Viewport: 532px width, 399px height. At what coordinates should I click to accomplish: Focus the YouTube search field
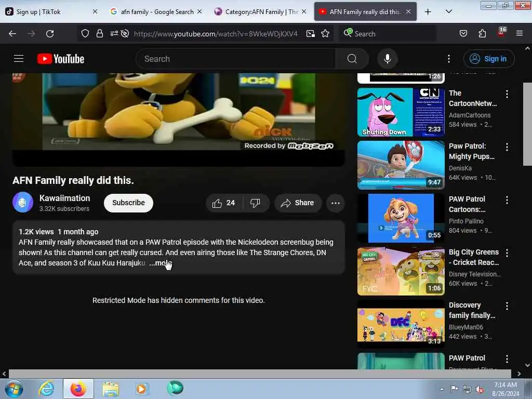(x=236, y=59)
